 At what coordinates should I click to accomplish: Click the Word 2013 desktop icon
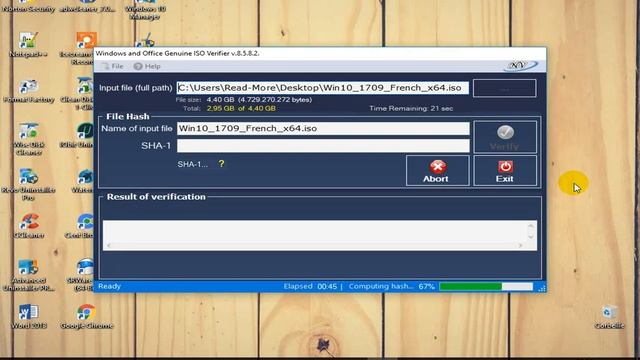point(28,316)
